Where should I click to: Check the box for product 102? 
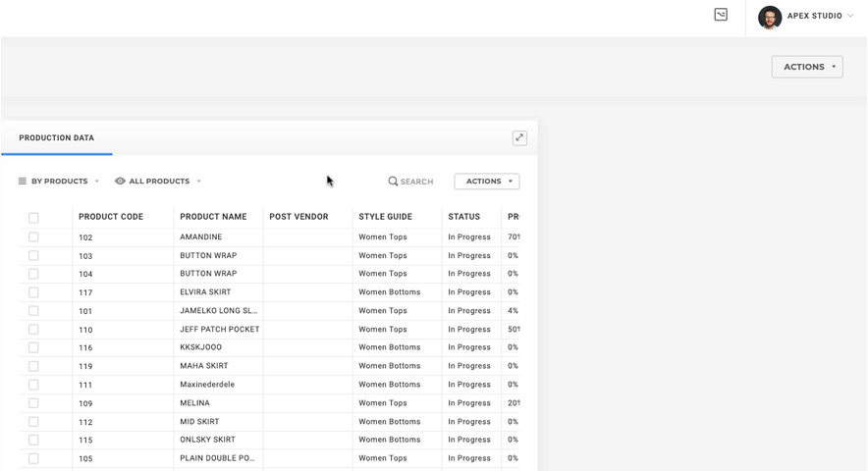point(33,237)
